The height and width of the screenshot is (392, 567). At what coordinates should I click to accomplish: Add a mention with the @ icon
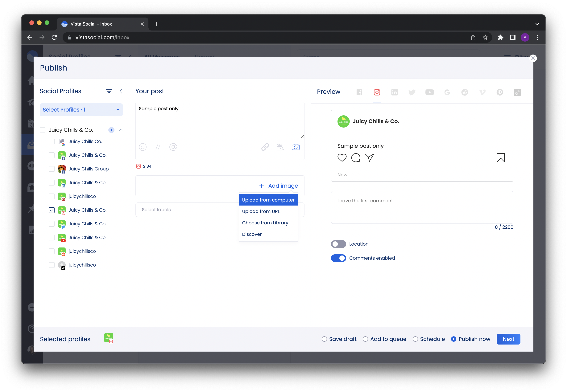173,147
